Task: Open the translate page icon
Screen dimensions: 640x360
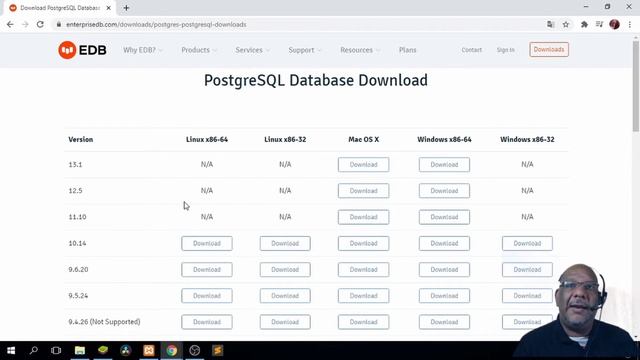Action: (551, 24)
